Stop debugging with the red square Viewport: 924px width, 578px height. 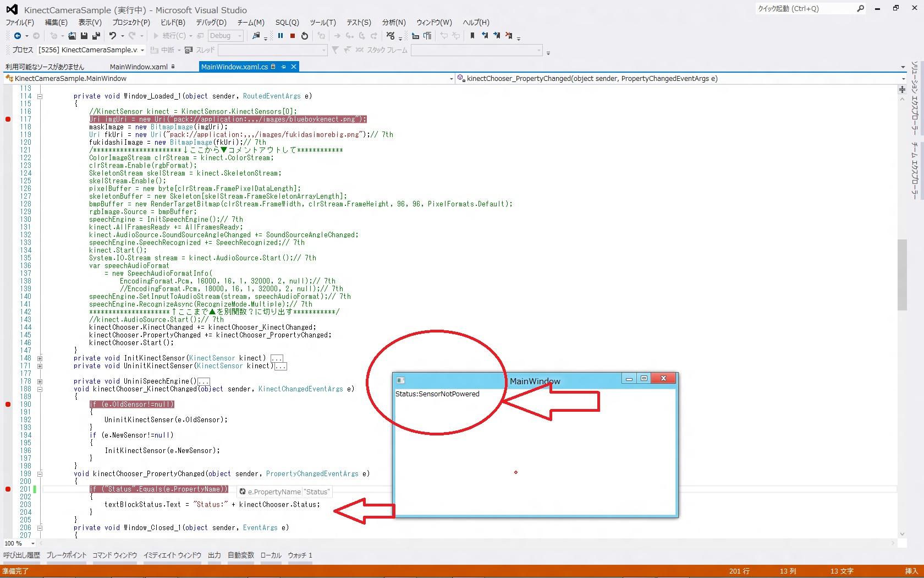click(x=293, y=36)
